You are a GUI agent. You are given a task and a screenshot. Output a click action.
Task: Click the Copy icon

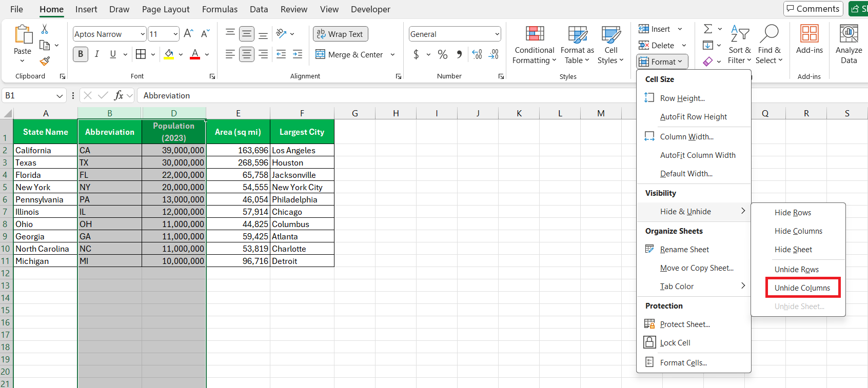[45, 45]
